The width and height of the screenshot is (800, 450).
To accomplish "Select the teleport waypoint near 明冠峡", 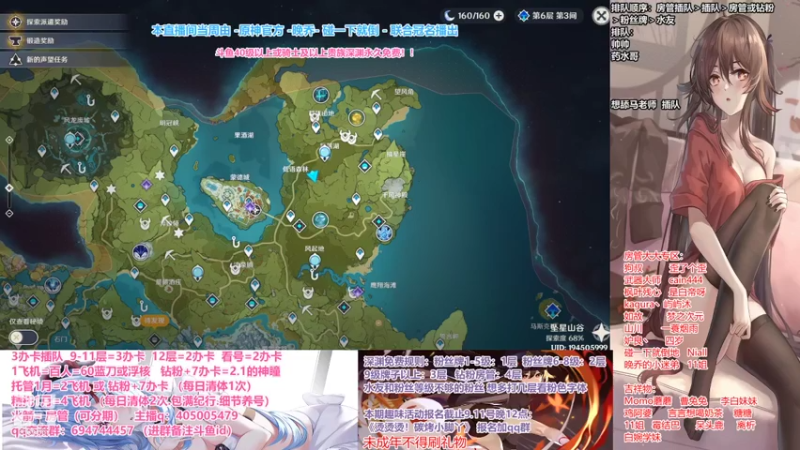I will point(174,150).
